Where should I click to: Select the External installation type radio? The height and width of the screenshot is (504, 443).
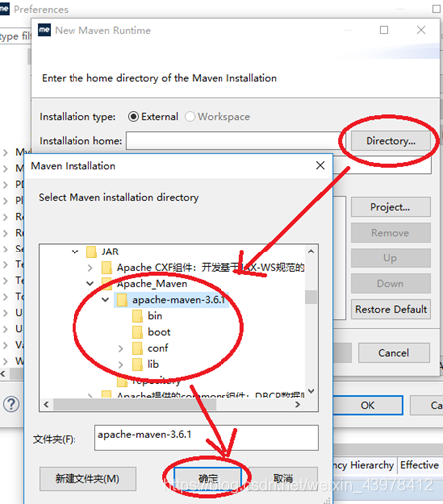pos(133,117)
